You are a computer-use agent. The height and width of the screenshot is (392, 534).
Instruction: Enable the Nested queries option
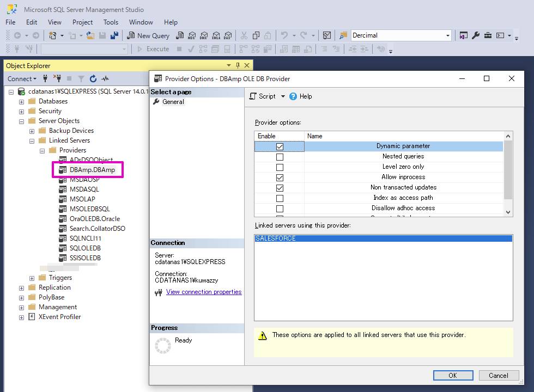(280, 157)
